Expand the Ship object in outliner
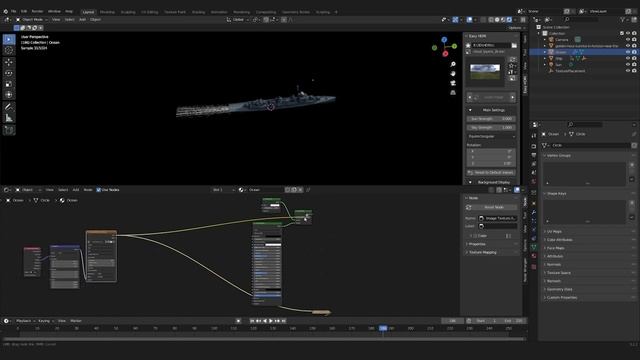 click(x=544, y=58)
